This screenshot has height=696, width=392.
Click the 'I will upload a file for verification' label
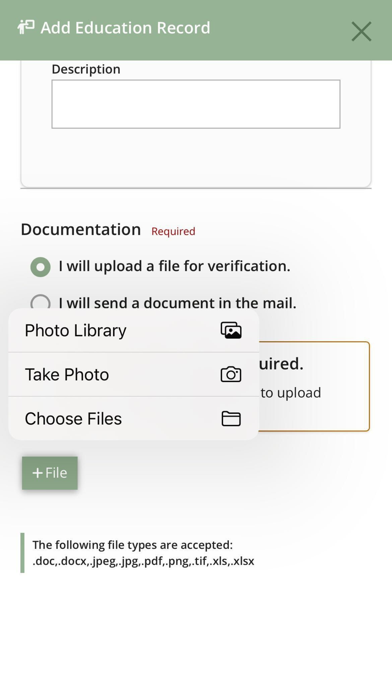coord(174,266)
